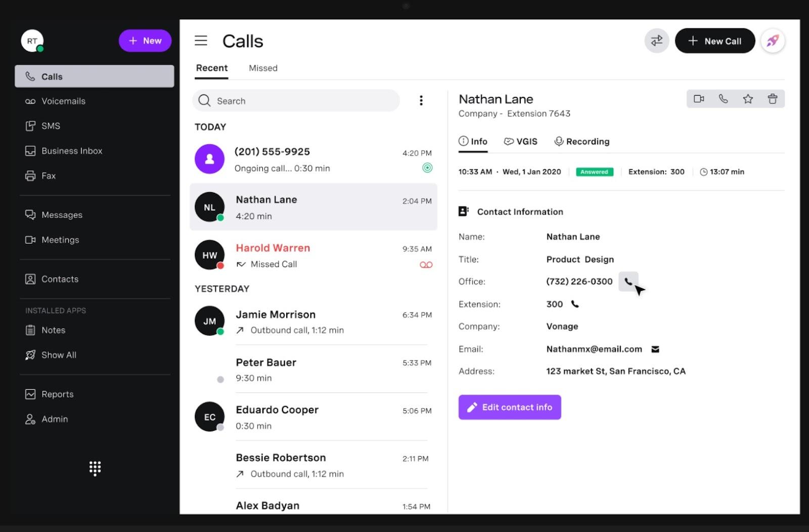
Task: Open the RT profile avatar menu
Action: [32, 41]
